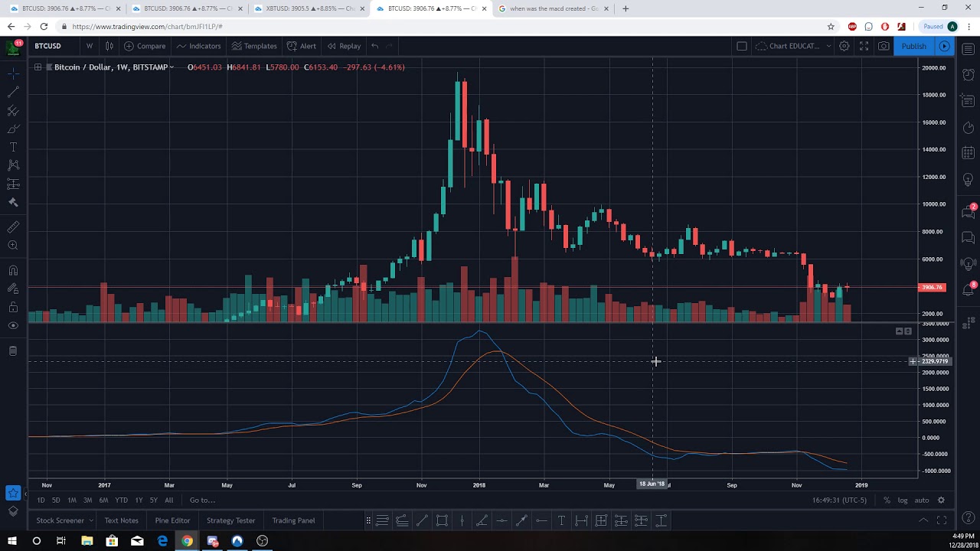Open the watchlist panel on right sidebar
980x551 pixels.
968,49
